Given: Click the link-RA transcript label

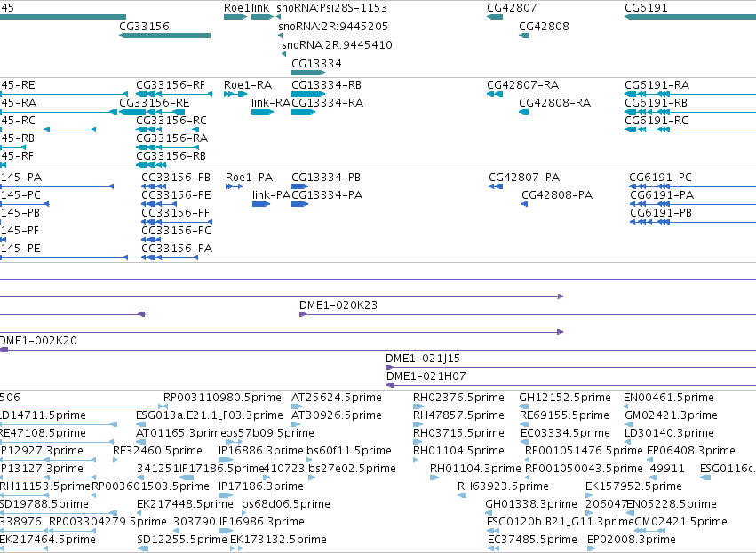Looking at the screenshot, I should pos(270,103).
